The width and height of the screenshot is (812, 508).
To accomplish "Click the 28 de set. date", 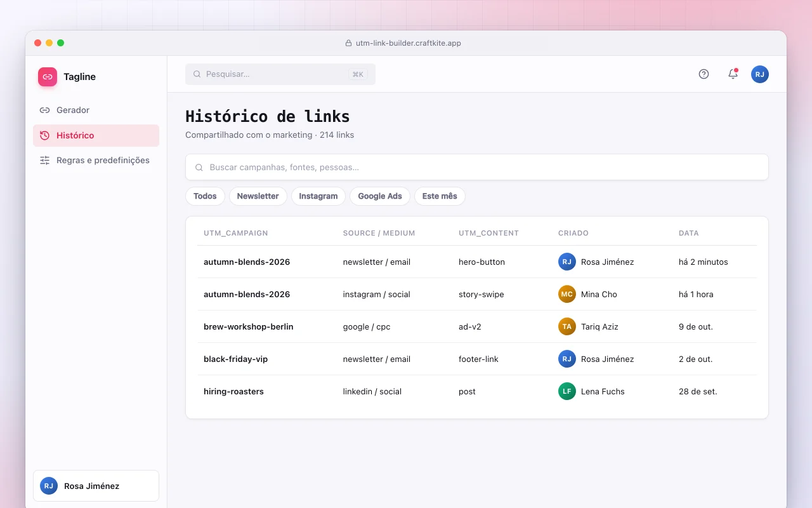I will [698, 391].
